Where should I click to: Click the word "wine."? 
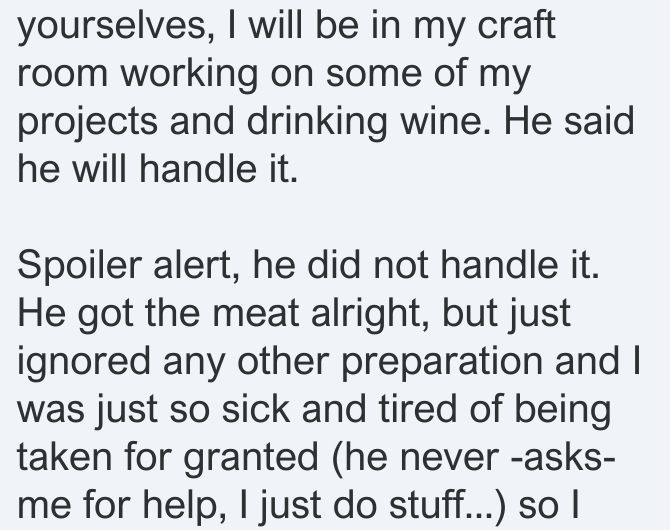coord(446,121)
